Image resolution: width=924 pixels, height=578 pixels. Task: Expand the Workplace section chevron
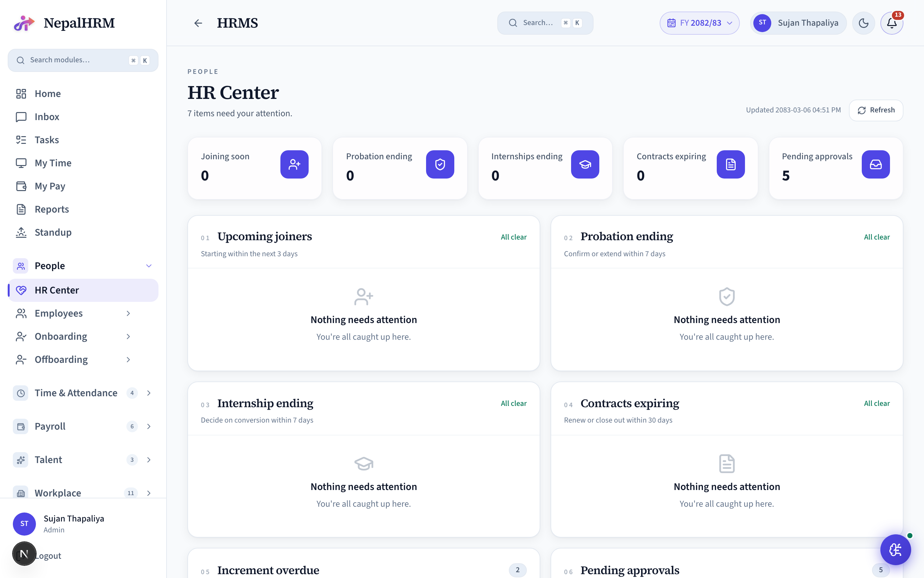(149, 493)
